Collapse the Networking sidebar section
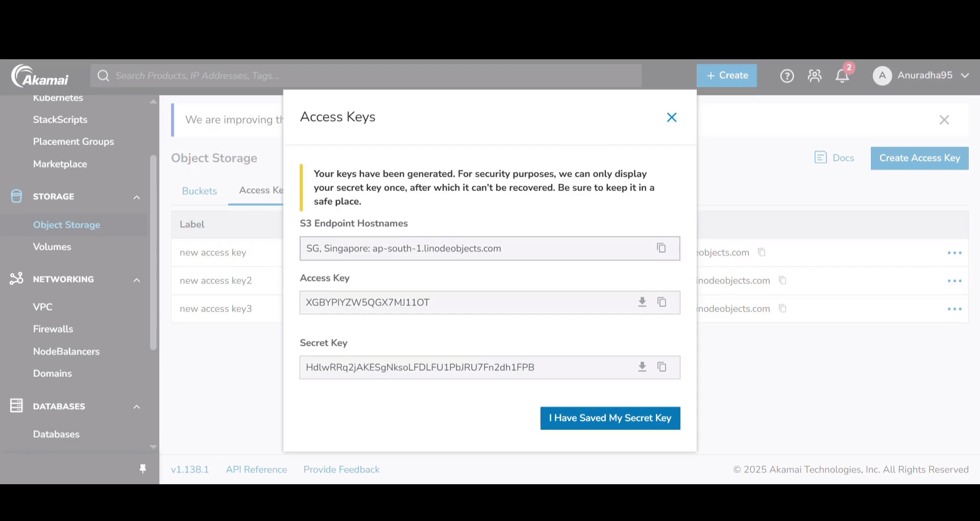The width and height of the screenshot is (980, 521). [137, 280]
